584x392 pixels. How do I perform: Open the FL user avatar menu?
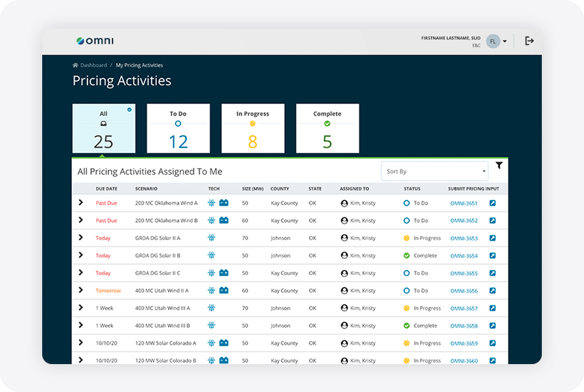tap(493, 42)
